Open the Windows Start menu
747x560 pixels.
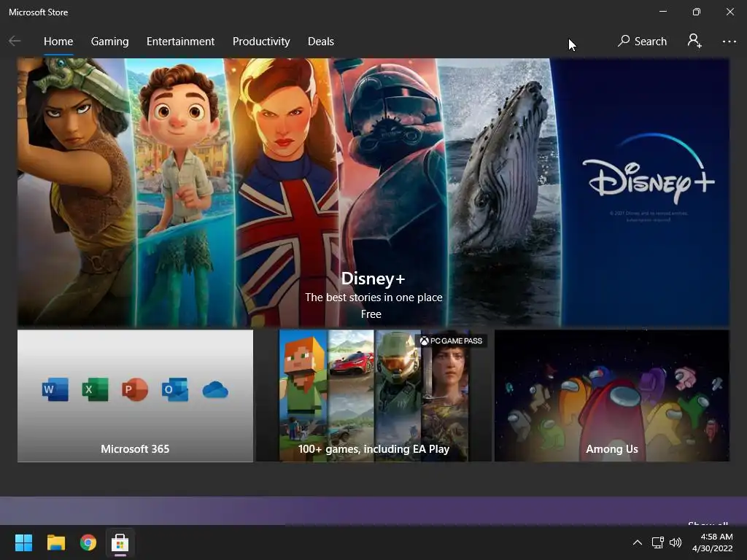(x=23, y=542)
